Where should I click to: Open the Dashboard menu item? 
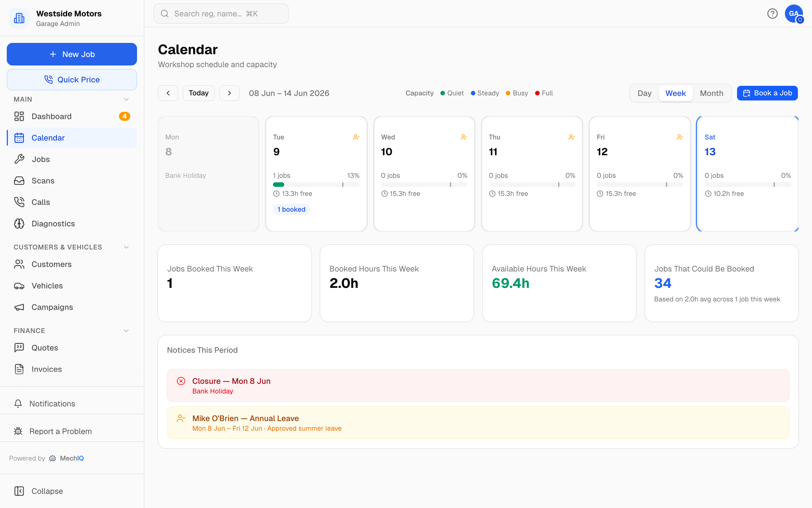click(x=72, y=116)
